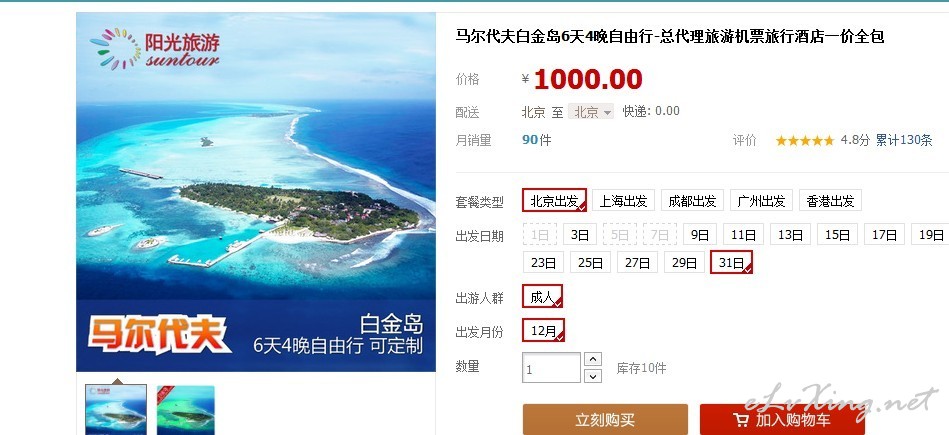Image resolution: width=949 pixels, height=435 pixels.
Task: Open the 累计130条 reviews link
Action: click(x=904, y=140)
